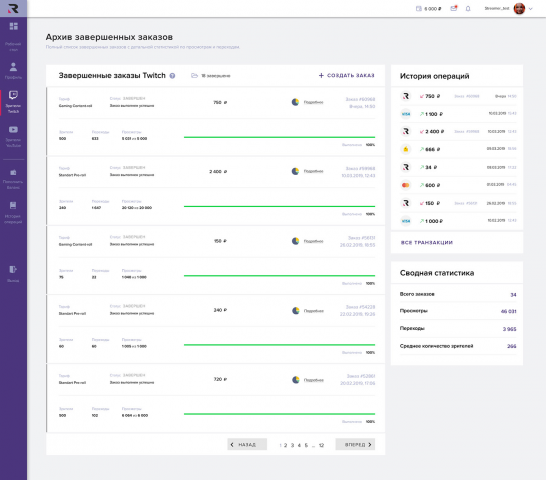546x480 pixels.
Task: Click the progress bar of the 750 ₽ order
Action: pyautogui.click(x=279, y=137)
